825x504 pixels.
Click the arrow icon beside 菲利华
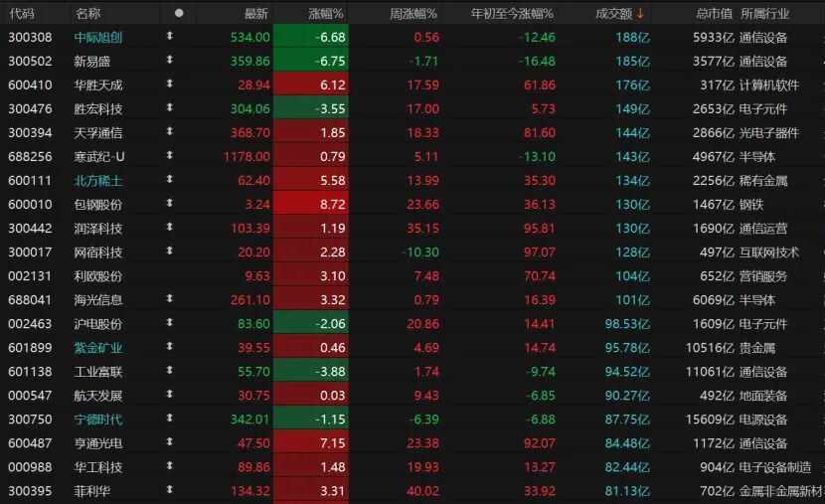tap(169, 490)
